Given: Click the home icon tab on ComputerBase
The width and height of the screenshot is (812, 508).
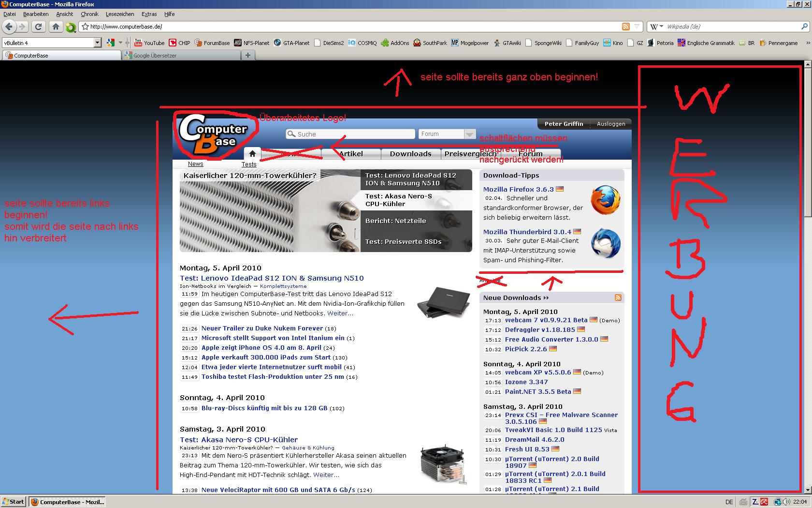Looking at the screenshot, I should [252, 153].
